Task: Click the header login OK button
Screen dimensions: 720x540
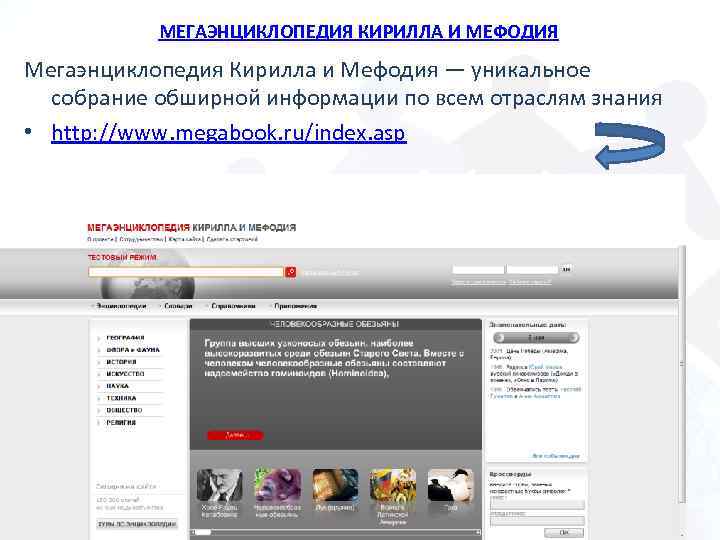Action: (x=566, y=270)
